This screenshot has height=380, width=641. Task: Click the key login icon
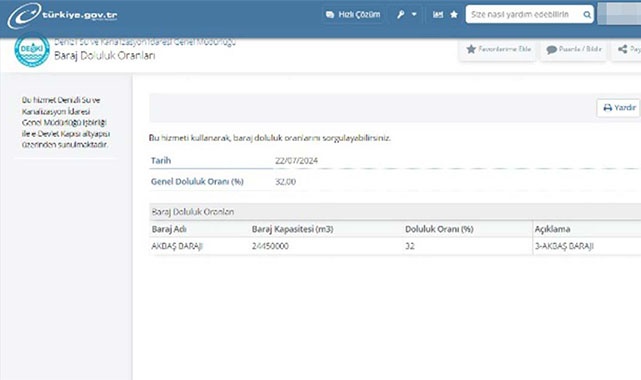(x=401, y=15)
